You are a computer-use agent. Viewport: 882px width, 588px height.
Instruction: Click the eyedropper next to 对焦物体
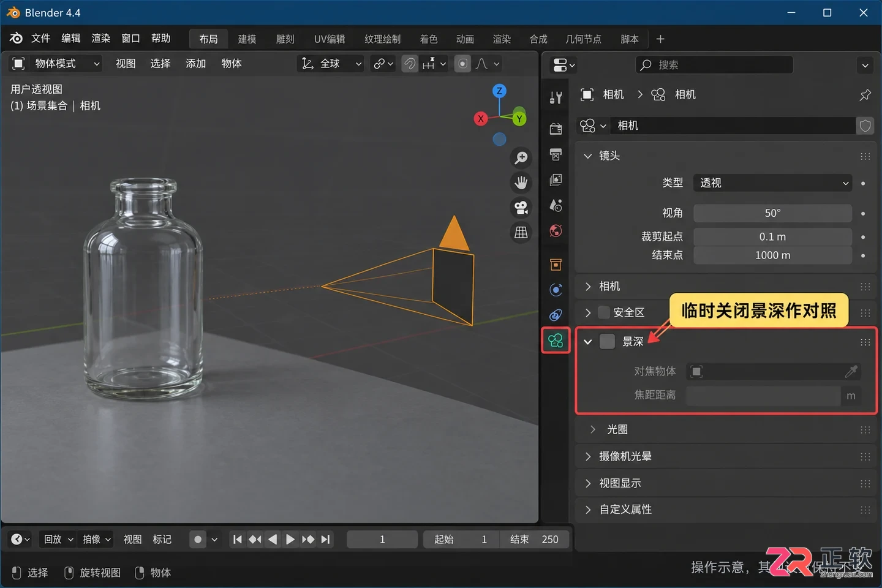coord(851,371)
